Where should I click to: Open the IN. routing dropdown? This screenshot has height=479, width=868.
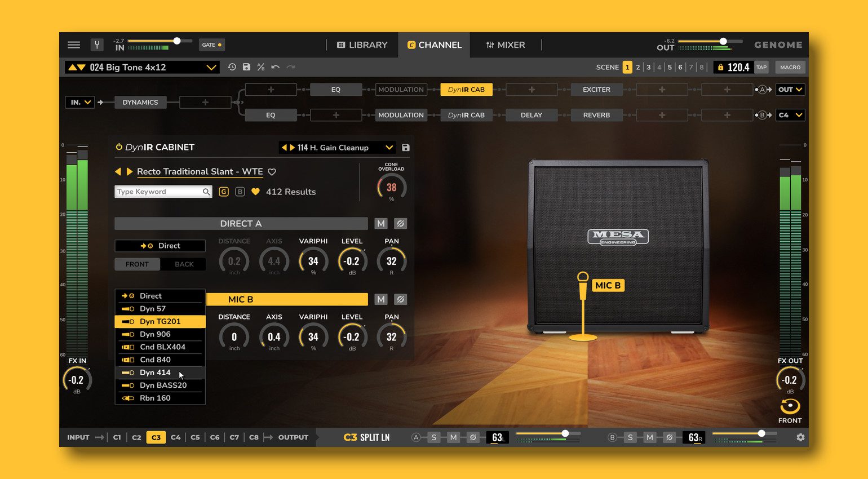(80, 102)
